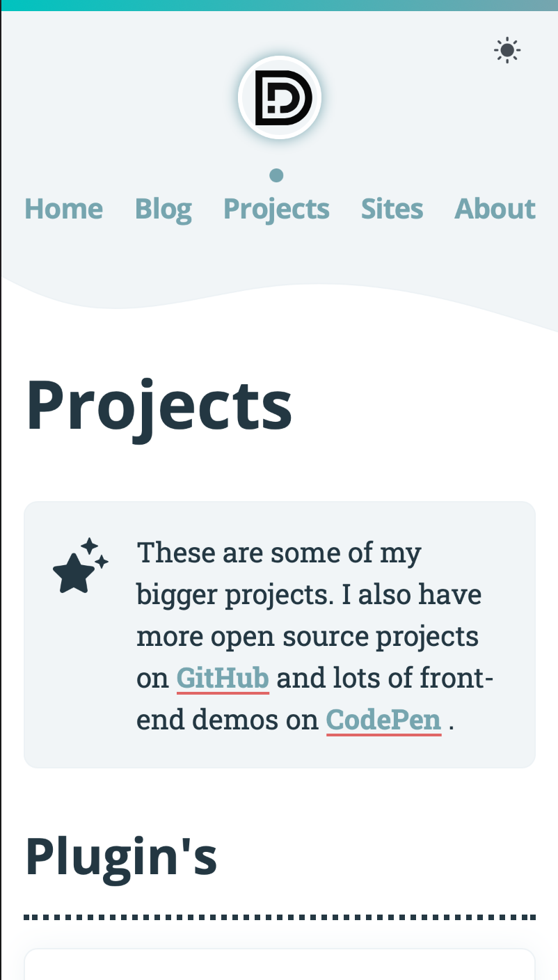The image size is (558, 980).
Task: Open the About page
Action: click(495, 209)
